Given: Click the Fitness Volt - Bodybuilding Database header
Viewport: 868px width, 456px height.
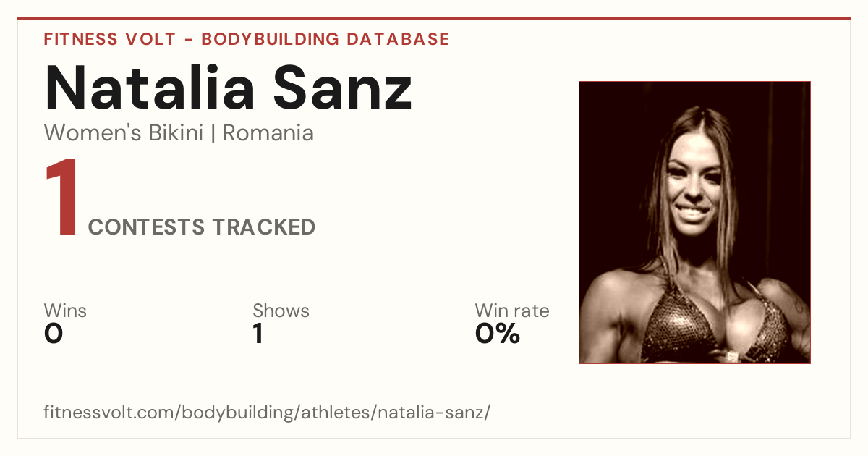Looking at the screenshot, I should pos(247,39).
